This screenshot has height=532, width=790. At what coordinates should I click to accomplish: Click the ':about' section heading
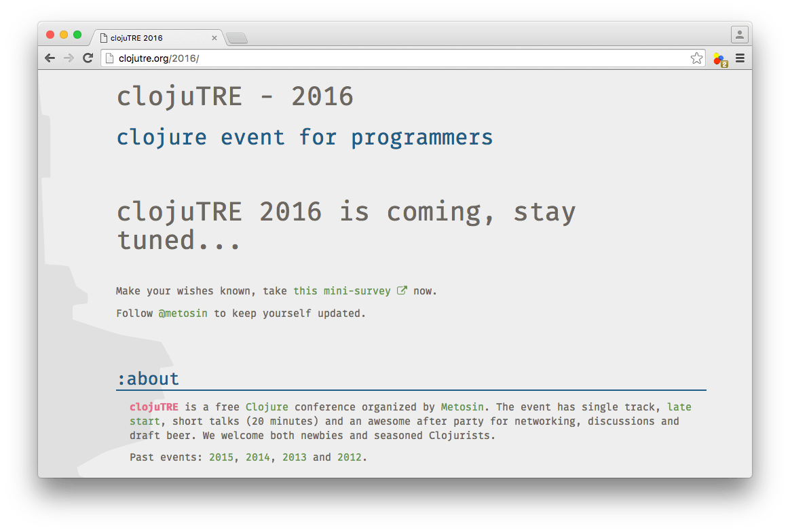[148, 379]
